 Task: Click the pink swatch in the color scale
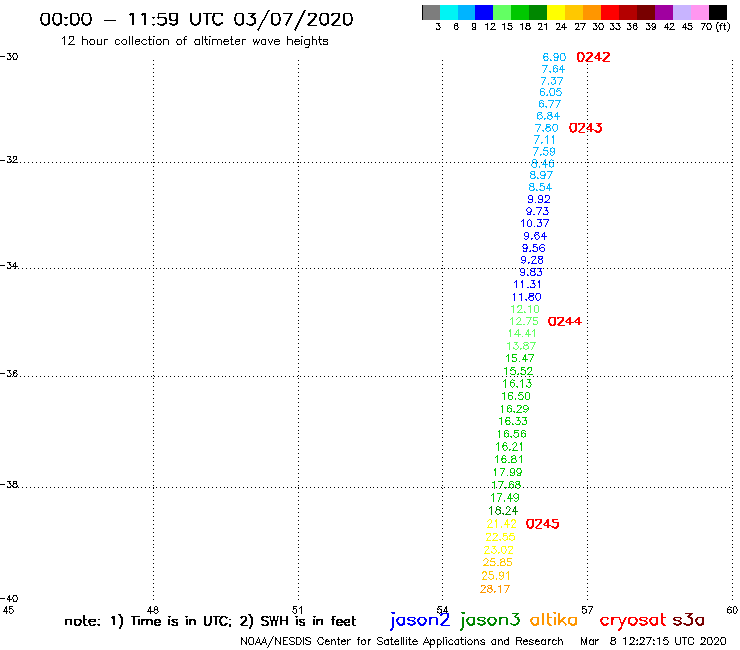pos(699,12)
